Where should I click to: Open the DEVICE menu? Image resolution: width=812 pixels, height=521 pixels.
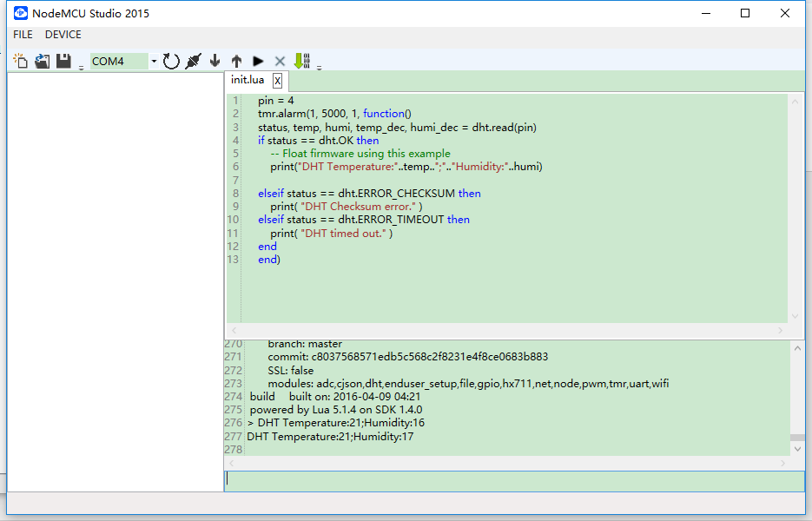(63, 35)
